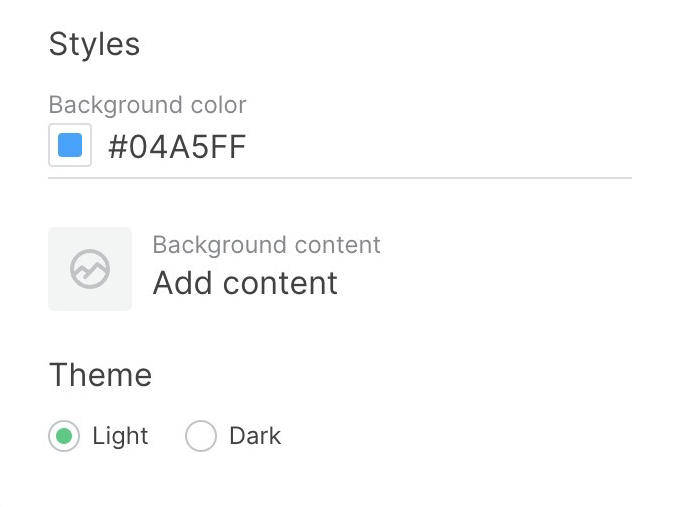Click the underline below the hex color field
This screenshot has height=507, width=680.
pyautogui.click(x=340, y=178)
